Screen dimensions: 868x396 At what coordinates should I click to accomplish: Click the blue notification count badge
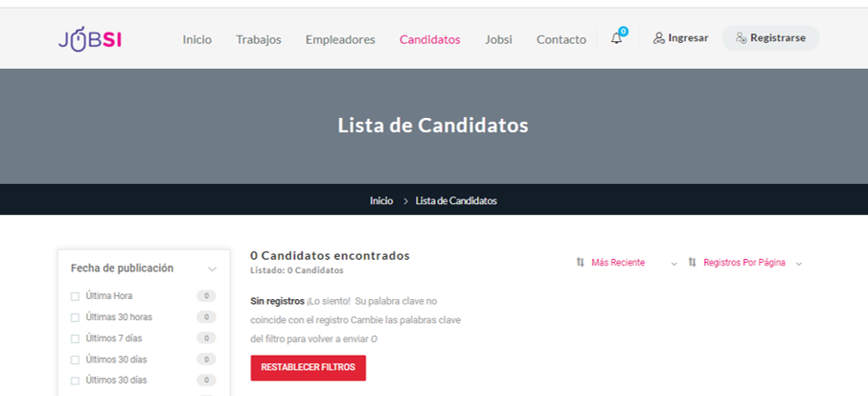(624, 31)
